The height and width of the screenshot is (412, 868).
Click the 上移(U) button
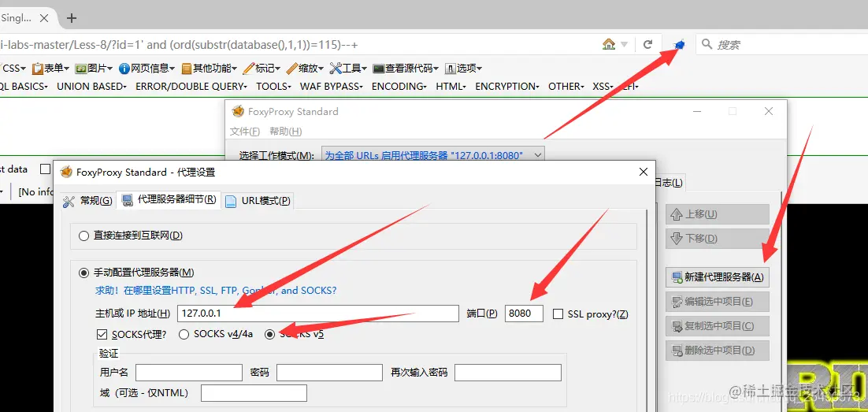click(x=718, y=214)
